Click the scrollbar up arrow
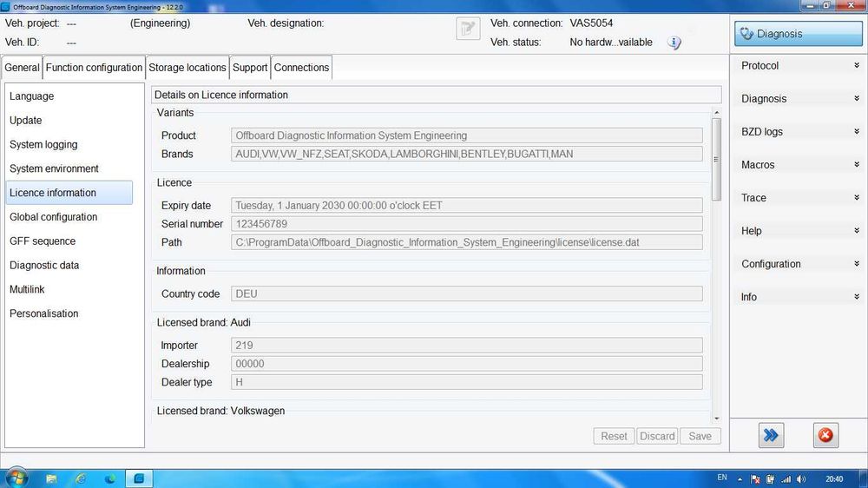Image resolution: width=868 pixels, height=488 pixels. tap(717, 112)
